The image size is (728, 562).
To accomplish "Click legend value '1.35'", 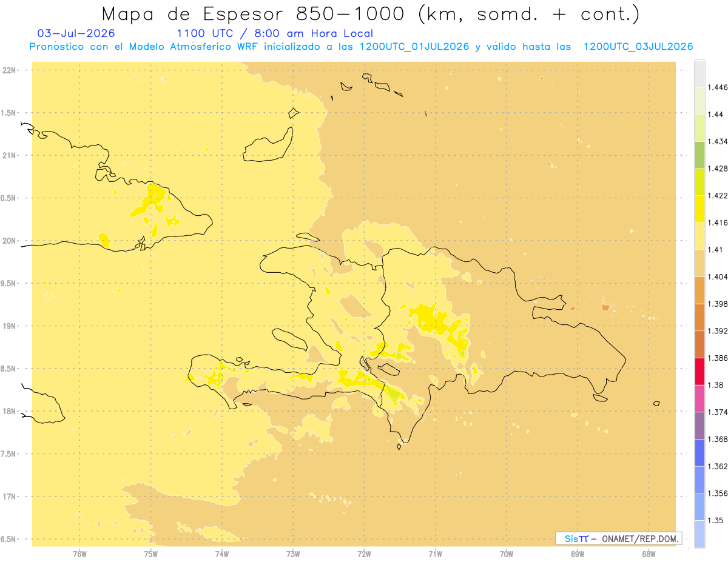I will point(715,520).
